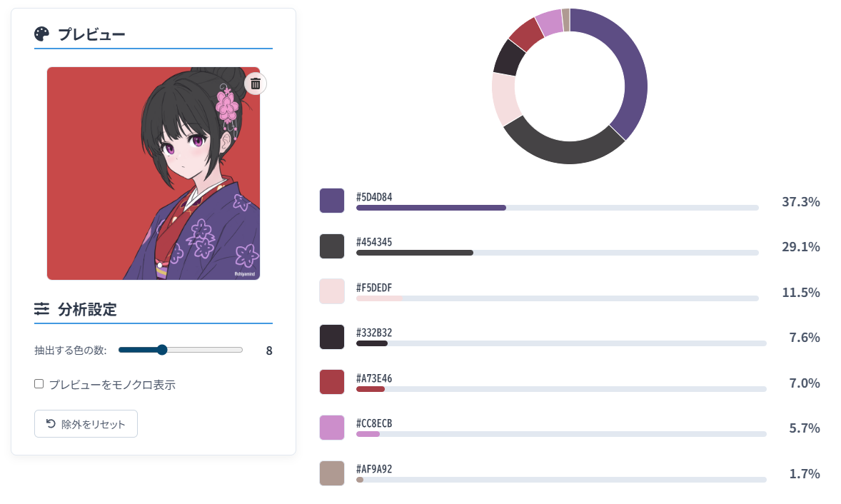Click the trash icon on the preview image
The height and width of the screenshot is (504, 841).
click(256, 84)
